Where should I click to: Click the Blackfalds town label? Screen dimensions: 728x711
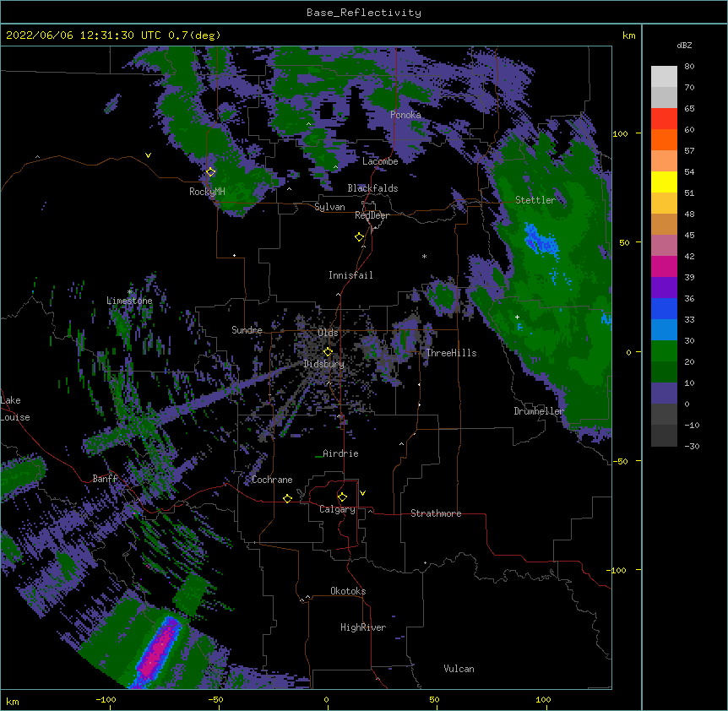coord(372,188)
